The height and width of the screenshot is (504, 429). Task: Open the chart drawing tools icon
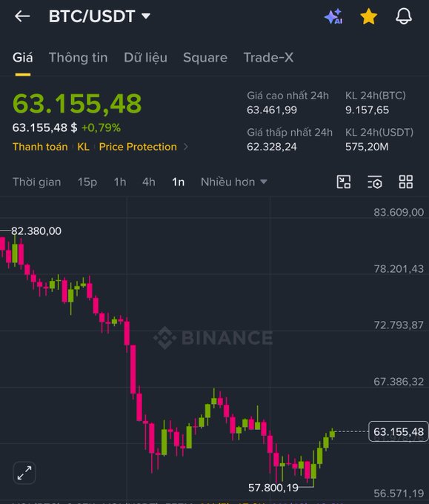point(344,182)
